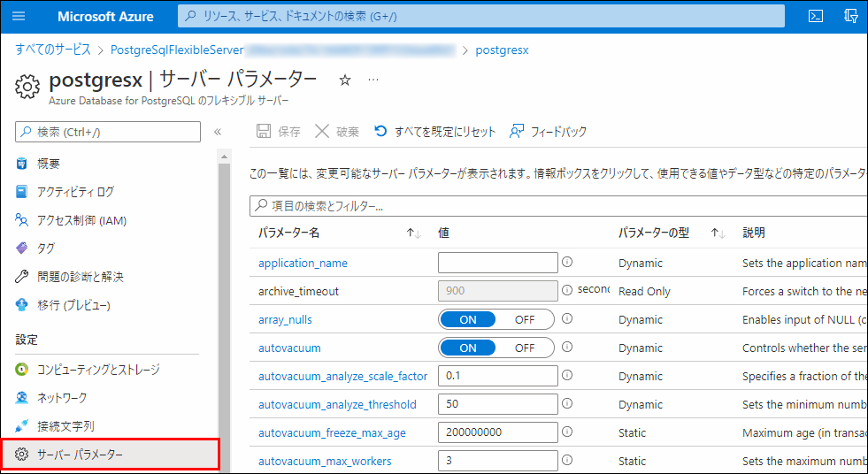
Task: Toggle the array_nulls ON/OFF switch
Action: click(496, 320)
